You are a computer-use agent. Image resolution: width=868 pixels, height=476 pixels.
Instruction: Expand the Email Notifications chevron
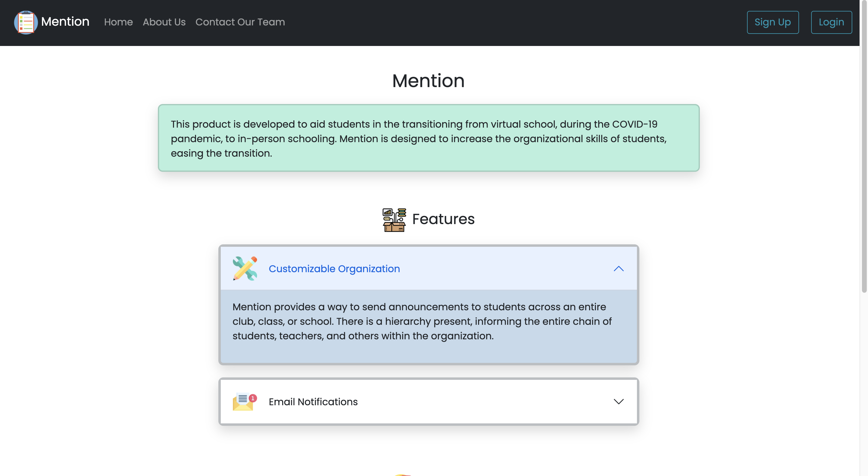pyautogui.click(x=618, y=402)
